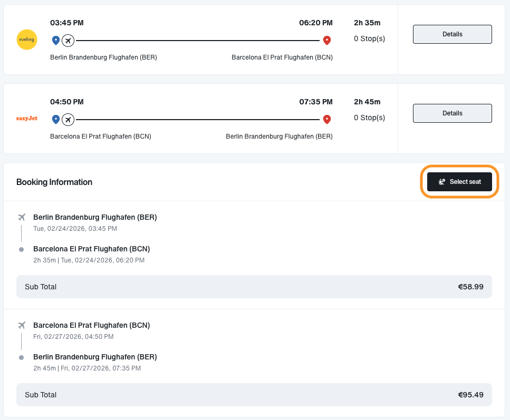Click Tue, 02/24/2026, 03:45 PM date
The width and height of the screenshot is (510, 420).
click(75, 229)
